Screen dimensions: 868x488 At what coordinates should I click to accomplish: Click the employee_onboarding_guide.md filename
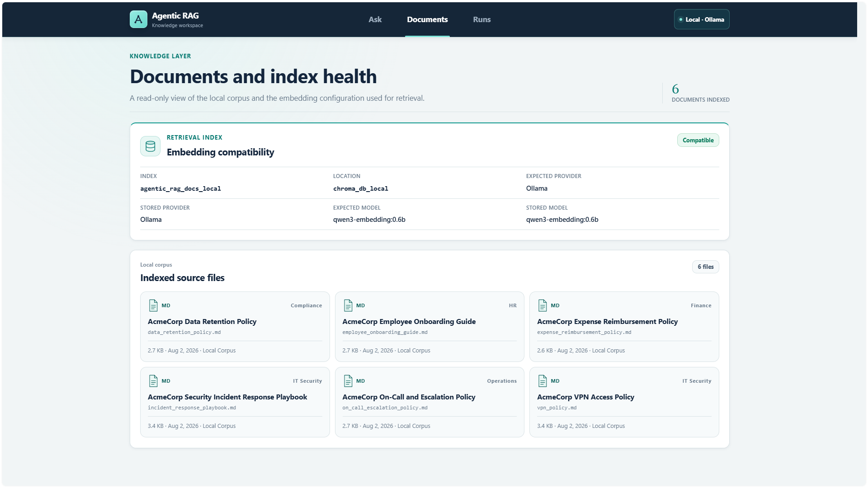(x=385, y=332)
